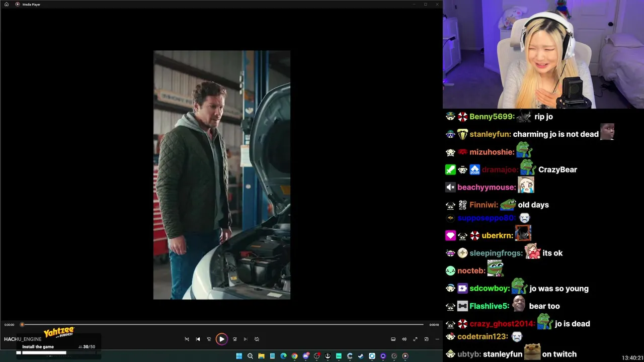
Task: Click the CrazyBear emote text
Action: [x=557, y=169]
